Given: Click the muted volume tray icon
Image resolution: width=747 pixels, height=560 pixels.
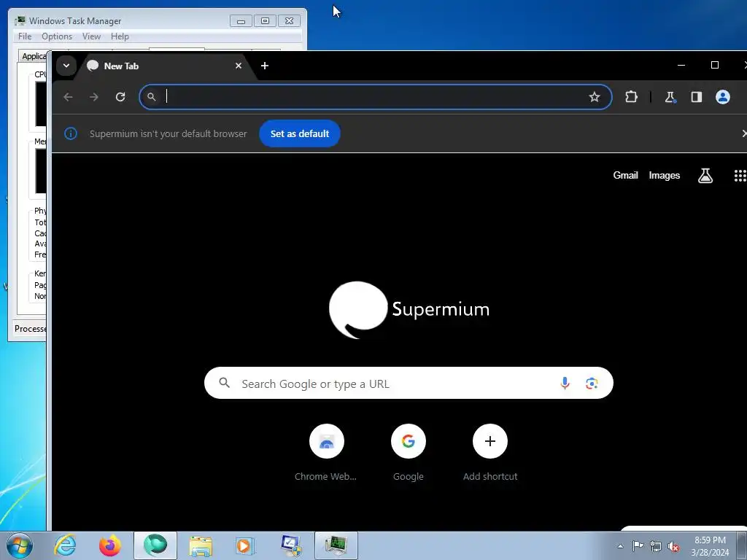Looking at the screenshot, I should [x=673, y=546].
